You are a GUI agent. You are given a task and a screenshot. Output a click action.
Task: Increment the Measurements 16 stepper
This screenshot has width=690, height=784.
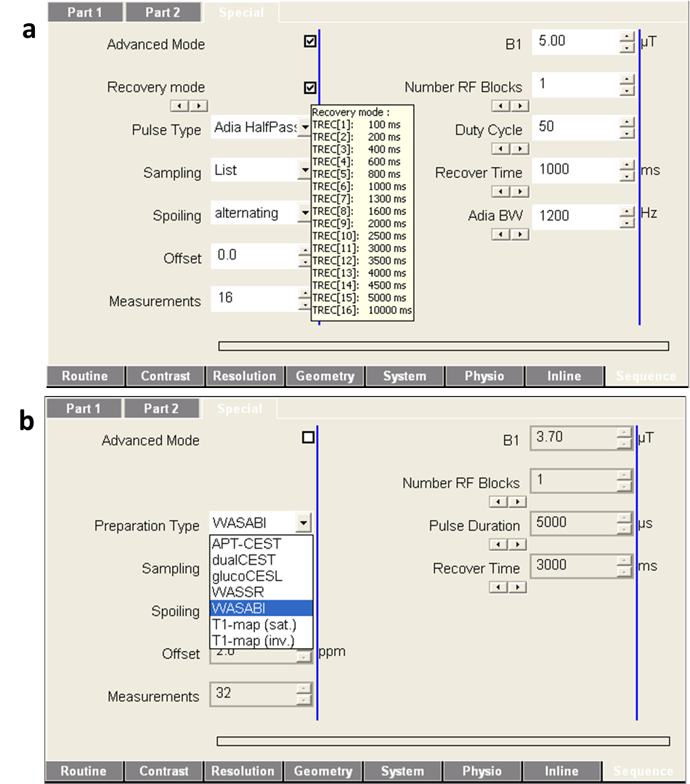tap(305, 294)
